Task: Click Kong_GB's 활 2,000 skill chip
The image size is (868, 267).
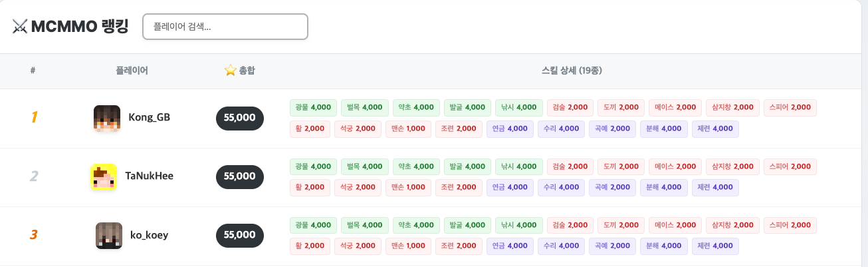Action: [310, 129]
